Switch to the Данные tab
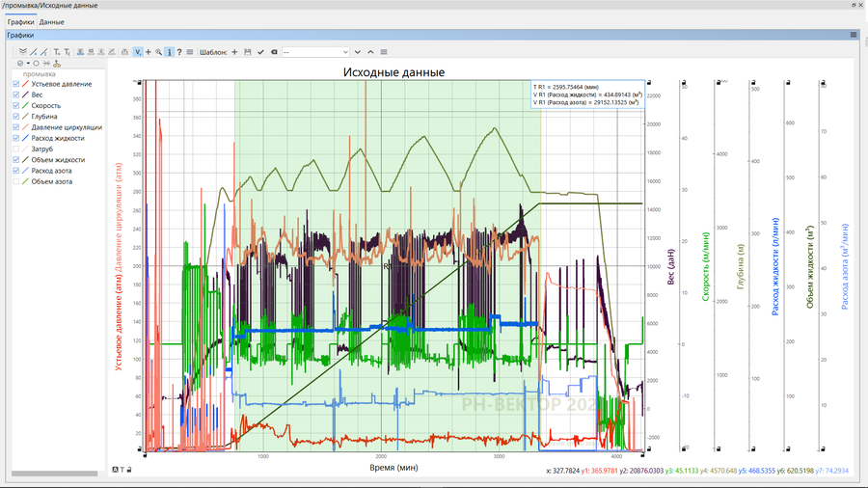868x488 pixels. click(x=52, y=21)
